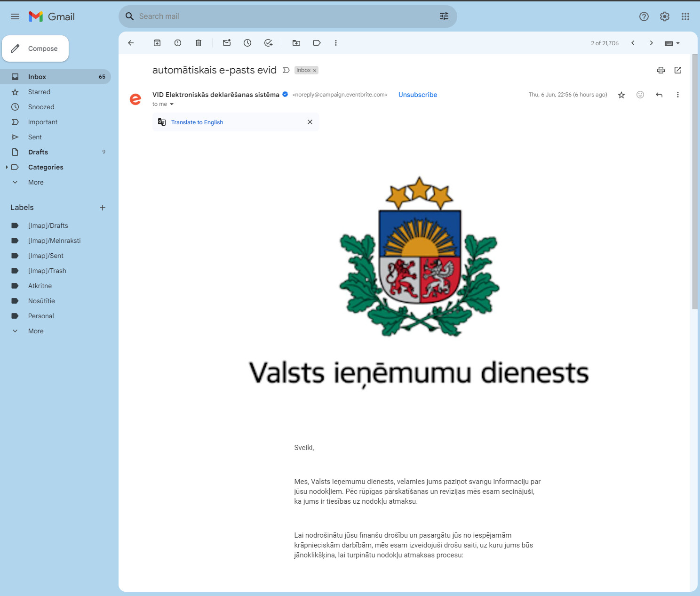
Task: Open the Move to folder icon
Action: [x=296, y=43]
